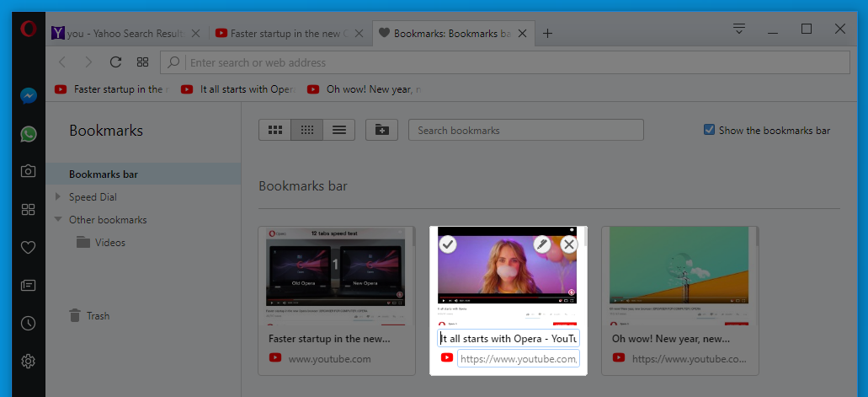Open Messenger in the sidebar
868x397 pixels.
point(28,96)
